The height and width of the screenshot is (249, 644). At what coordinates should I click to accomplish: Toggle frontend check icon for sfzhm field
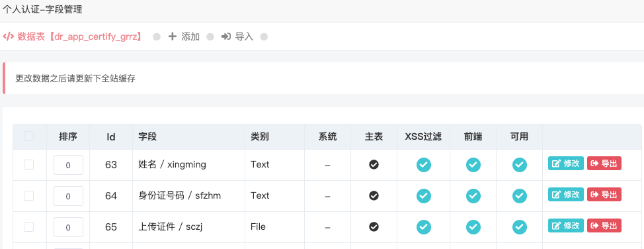(x=473, y=196)
